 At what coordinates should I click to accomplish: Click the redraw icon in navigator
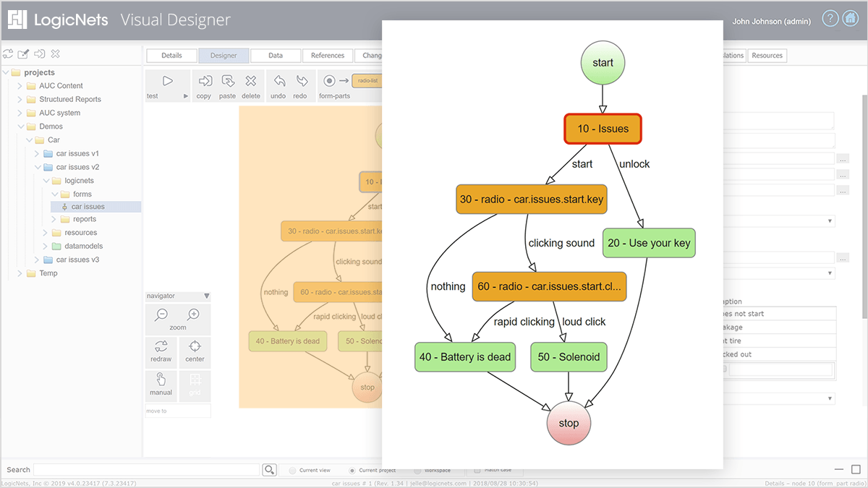161,348
